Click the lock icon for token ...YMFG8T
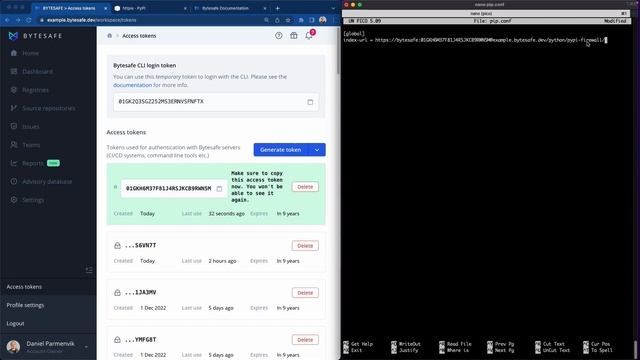This screenshot has height=360, width=640. click(x=117, y=340)
